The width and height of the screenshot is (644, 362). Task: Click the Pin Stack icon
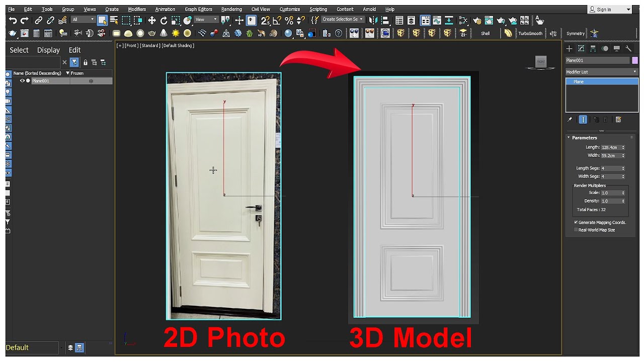coord(570,120)
